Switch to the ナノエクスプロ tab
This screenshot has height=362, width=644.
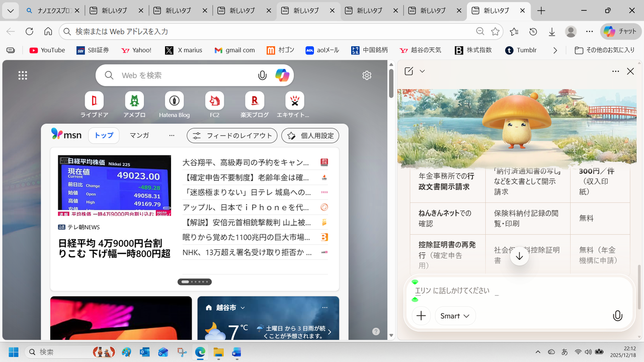pos(51,11)
